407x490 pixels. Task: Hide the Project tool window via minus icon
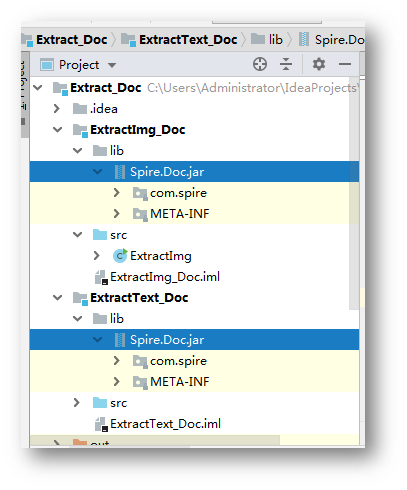[345, 64]
